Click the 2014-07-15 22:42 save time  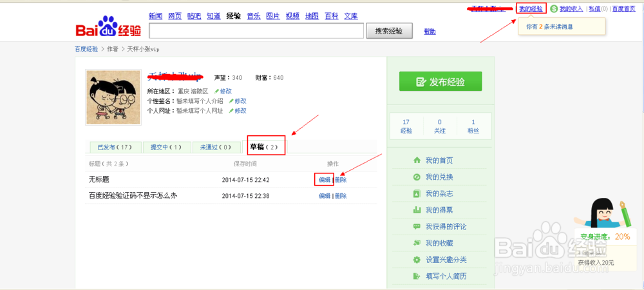point(245,180)
